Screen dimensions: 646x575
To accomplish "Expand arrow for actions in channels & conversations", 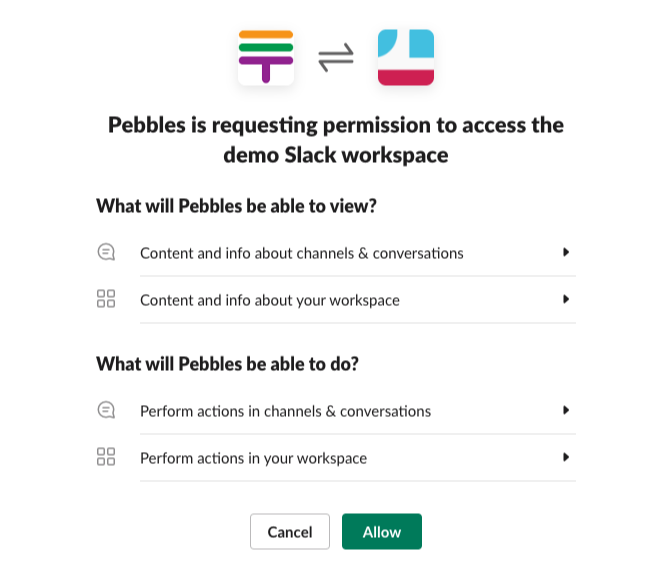I will click(566, 410).
